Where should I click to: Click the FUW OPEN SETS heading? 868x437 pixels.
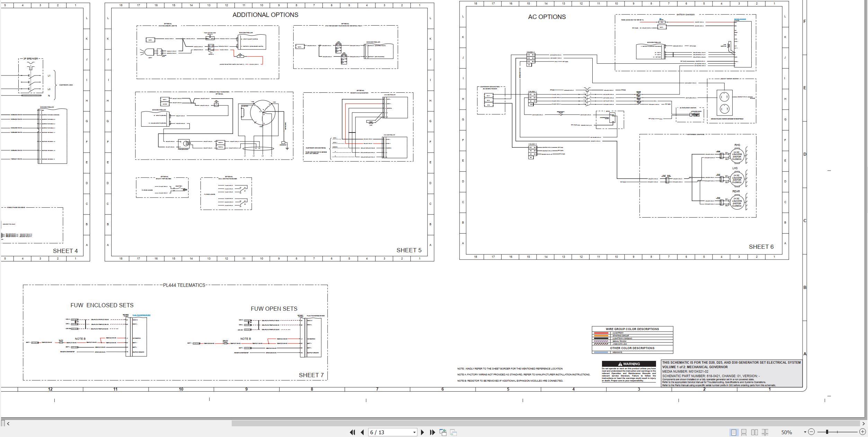pyautogui.click(x=274, y=309)
